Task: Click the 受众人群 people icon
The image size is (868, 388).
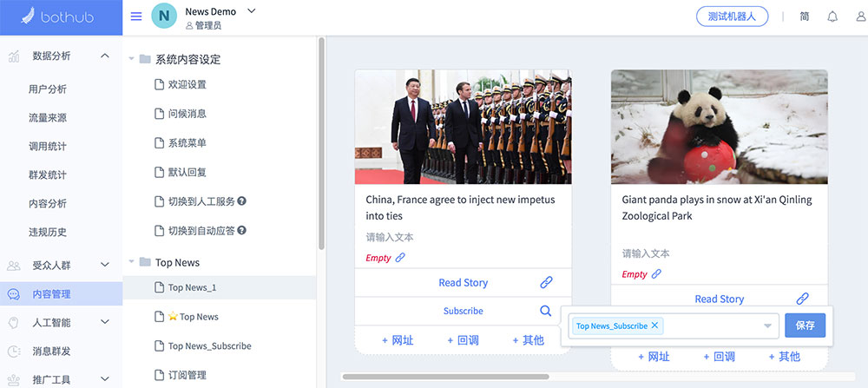Action: click(14, 265)
